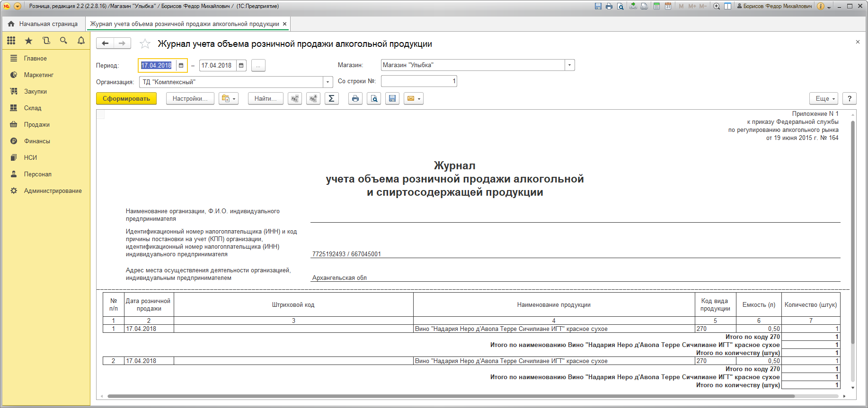Open the Персонал section
Image resolution: width=868 pixels, height=408 pixels.
(x=38, y=174)
